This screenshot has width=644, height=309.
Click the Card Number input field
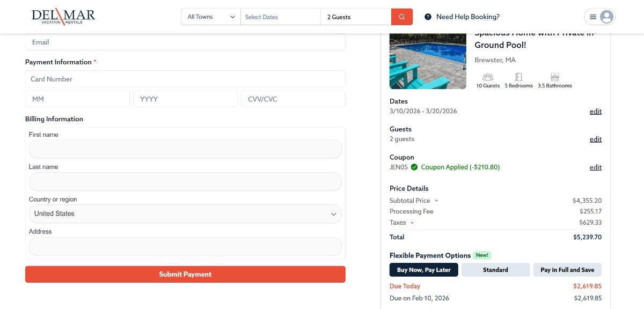pos(185,79)
